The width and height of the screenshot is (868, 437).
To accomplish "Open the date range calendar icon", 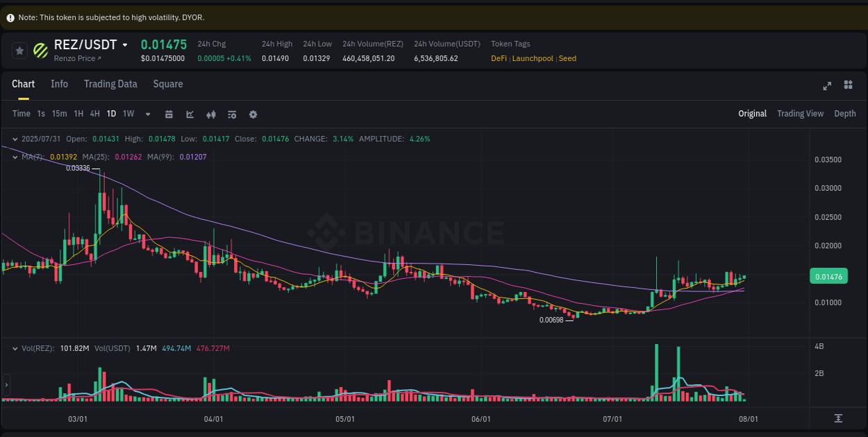I will [x=169, y=114].
